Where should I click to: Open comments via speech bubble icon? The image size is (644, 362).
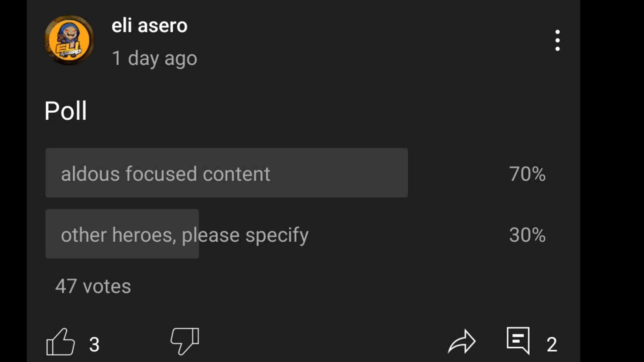pos(518,341)
